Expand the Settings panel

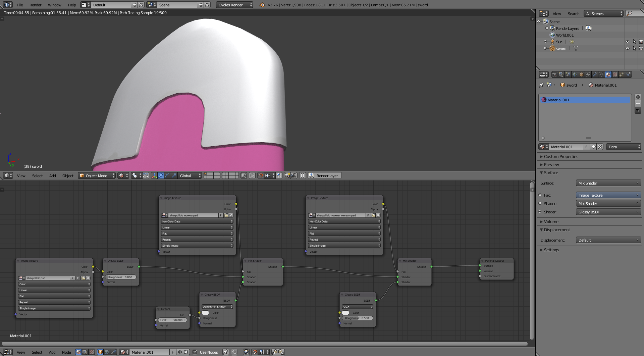tap(551, 250)
